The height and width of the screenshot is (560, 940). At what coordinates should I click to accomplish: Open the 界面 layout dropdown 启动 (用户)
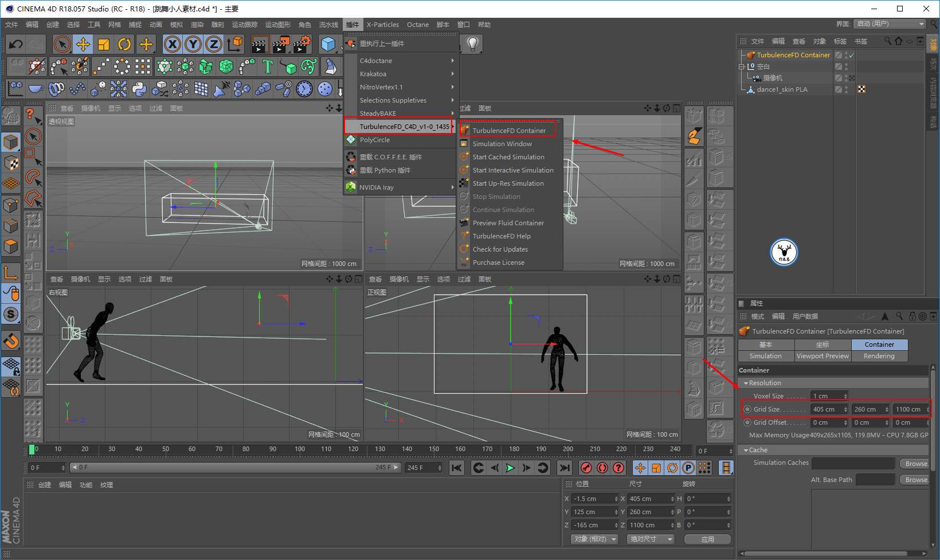pos(890,24)
